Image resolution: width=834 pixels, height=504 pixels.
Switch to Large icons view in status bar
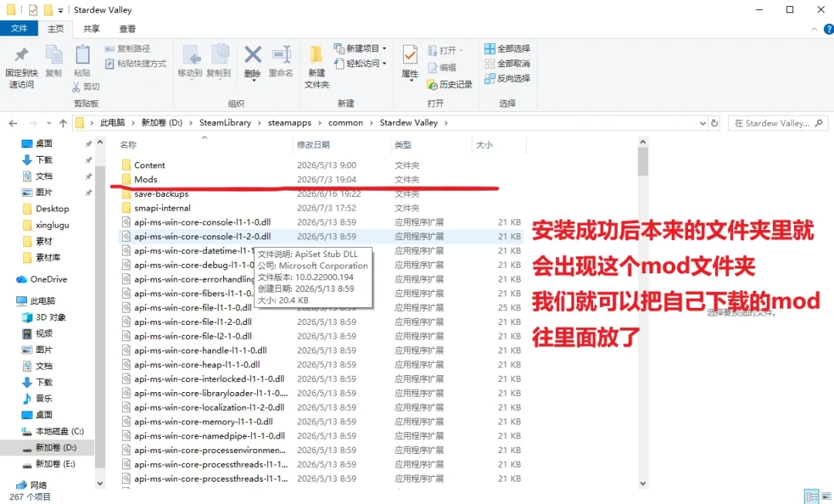[x=826, y=496]
